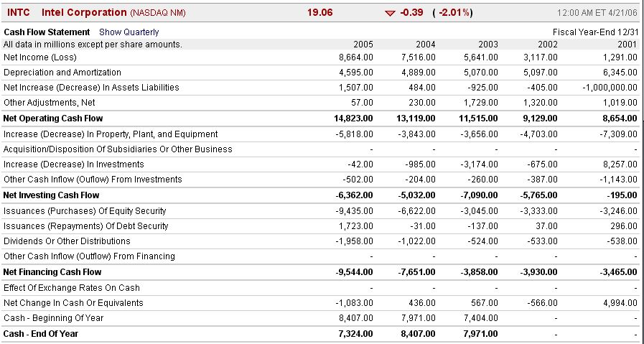Click the Net Investing Cash Flow row label
Screen dimensions: 644x344
pyautogui.click(x=51, y=195)
